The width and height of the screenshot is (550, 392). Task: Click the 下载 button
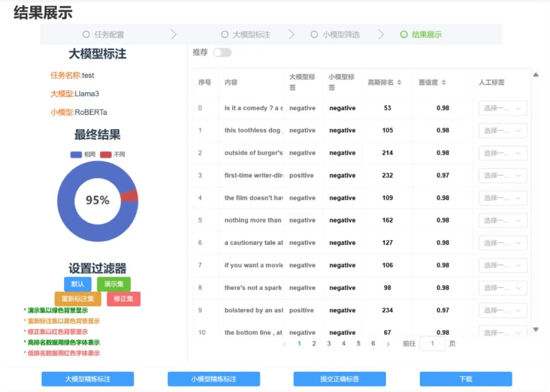click(466, 379)
